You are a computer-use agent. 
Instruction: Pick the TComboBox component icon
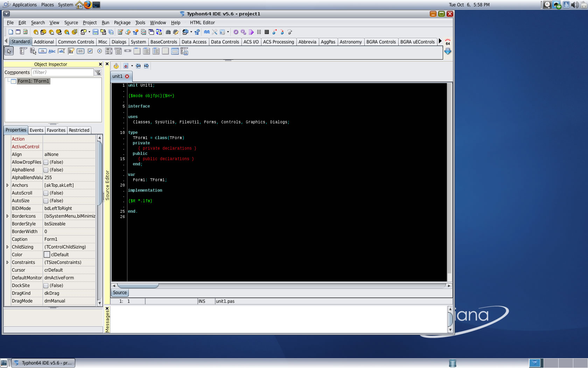(118, 51)
